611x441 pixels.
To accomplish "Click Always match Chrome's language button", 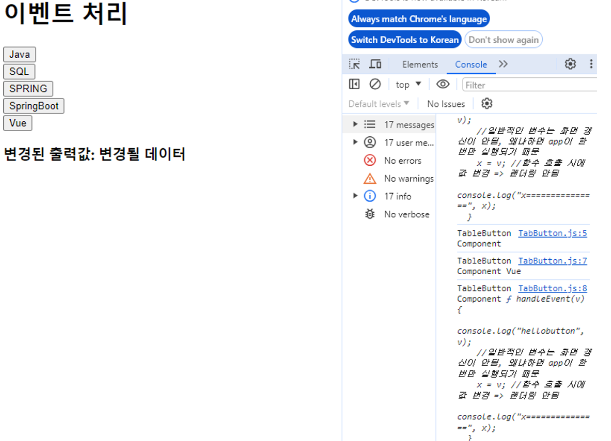I will point(419,19).
